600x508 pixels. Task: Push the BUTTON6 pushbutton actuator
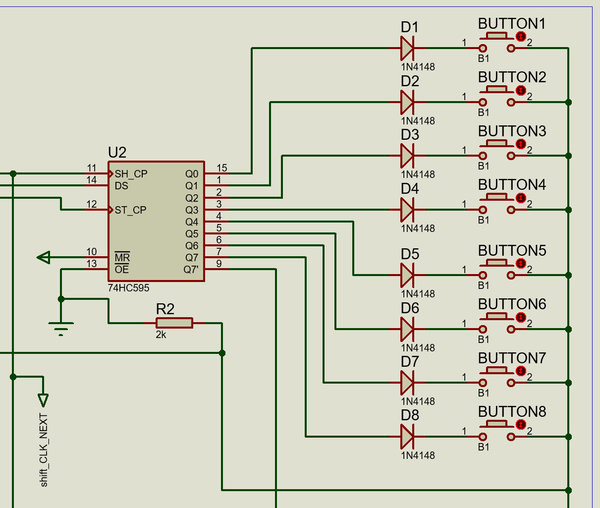(497, 317)
